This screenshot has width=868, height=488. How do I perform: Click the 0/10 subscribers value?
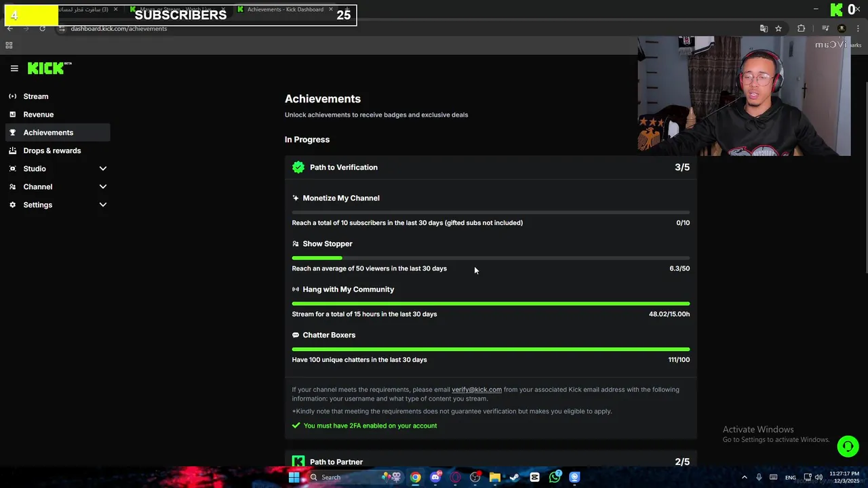point(683,223)
